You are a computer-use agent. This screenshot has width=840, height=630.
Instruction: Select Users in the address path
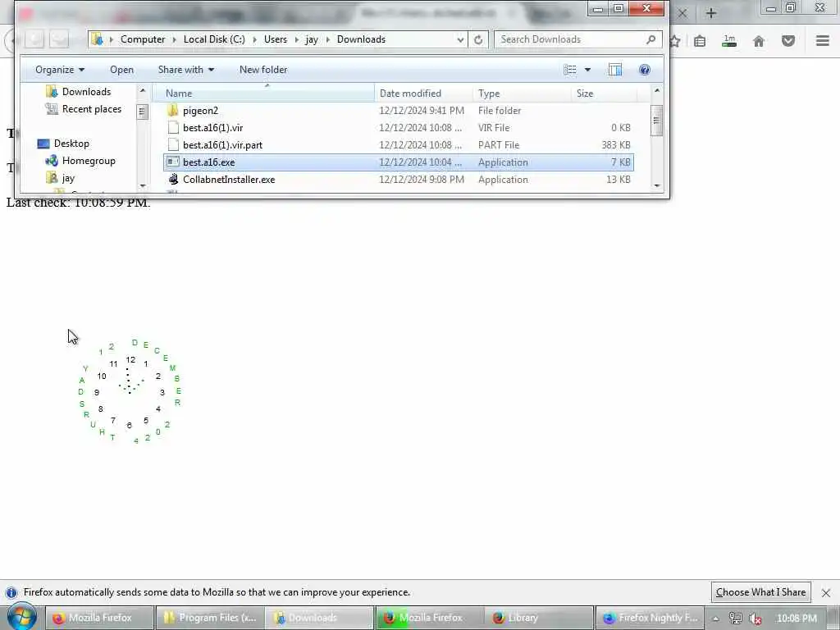pos(276,39)
